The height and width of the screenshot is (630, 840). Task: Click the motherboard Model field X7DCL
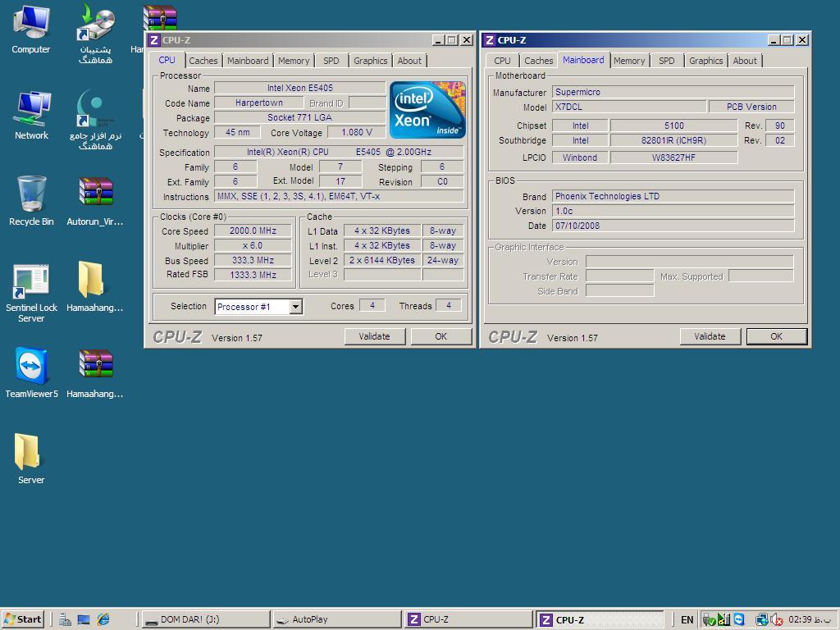pyautogui.click(x=629, y=107)
